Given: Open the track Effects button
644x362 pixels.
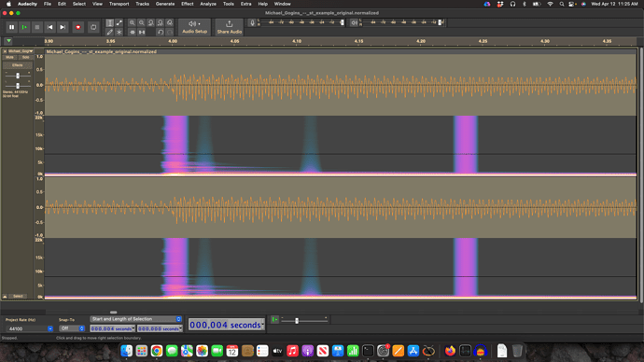Looking at the screenshot, I should click(x=17, y=65).
